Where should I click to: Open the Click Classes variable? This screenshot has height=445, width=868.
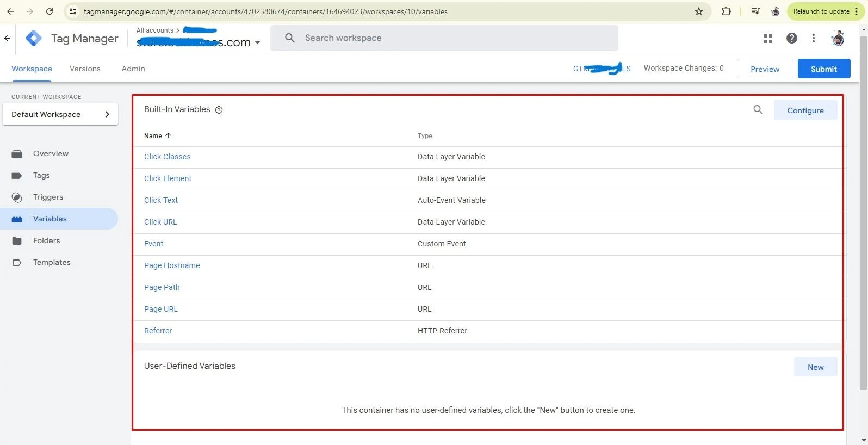pyautogui.click(x=168, y=157)
